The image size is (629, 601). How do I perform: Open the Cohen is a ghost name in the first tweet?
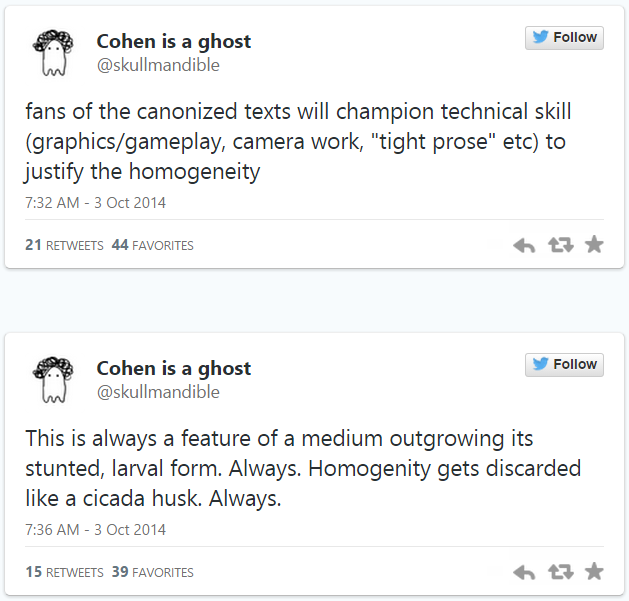(x=174, y=41)
